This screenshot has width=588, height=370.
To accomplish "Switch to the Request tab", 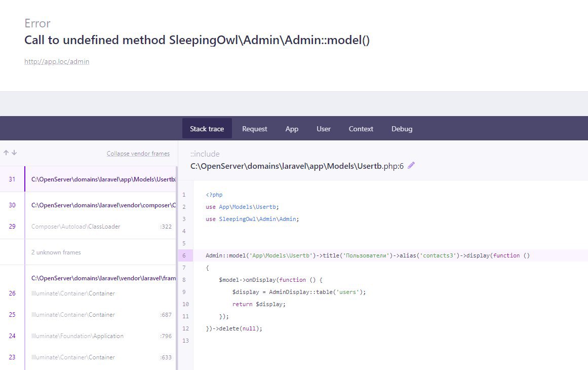I will (255, 129).
